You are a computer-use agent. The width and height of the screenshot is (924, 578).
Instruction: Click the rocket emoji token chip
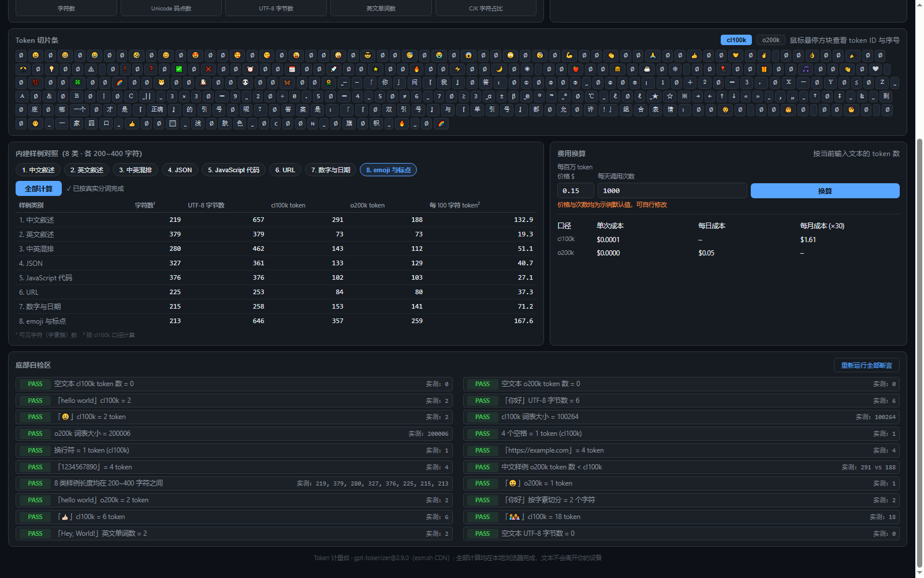334,69
